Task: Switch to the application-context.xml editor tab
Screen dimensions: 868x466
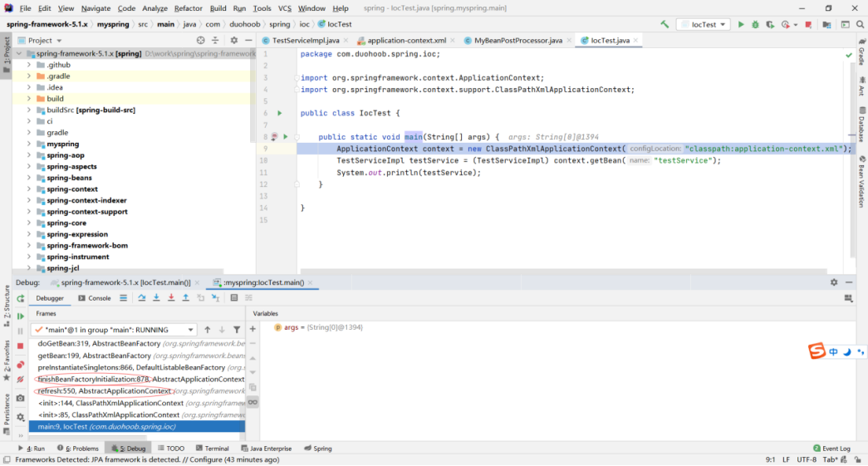Action: pos(406,40)
